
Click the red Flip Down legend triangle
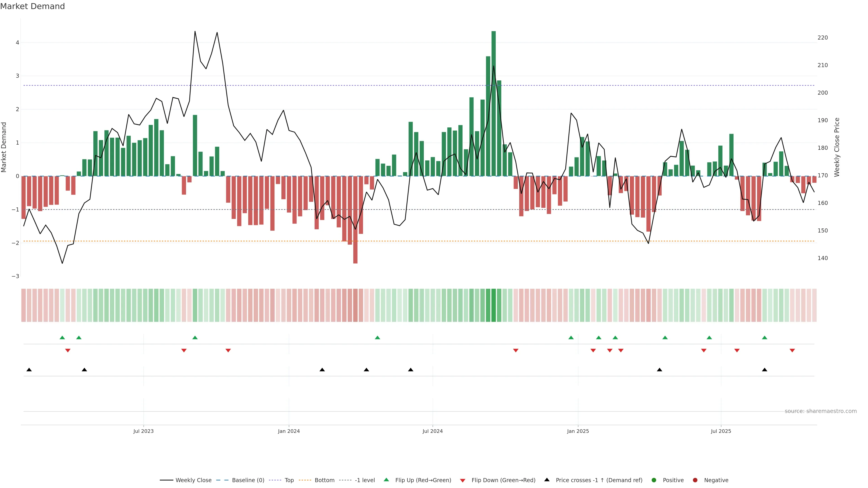click(463, 480)
